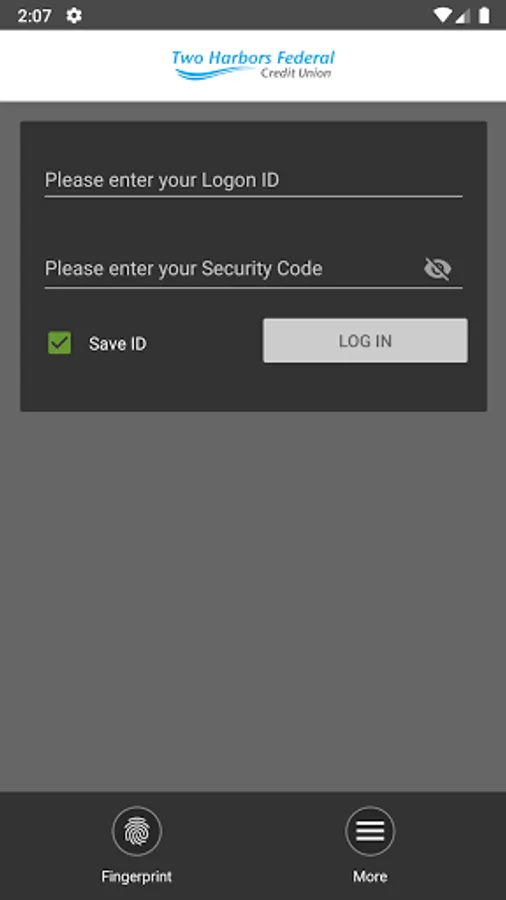Focus the Logon ID input field
This screenshot has width=506, height=900.
tap(254, 180)
